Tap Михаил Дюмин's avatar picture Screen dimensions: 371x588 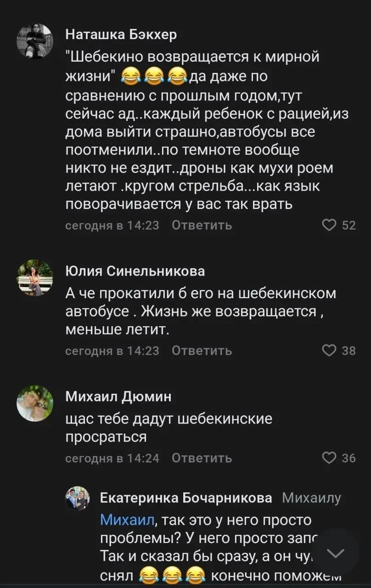click(35, 403)
